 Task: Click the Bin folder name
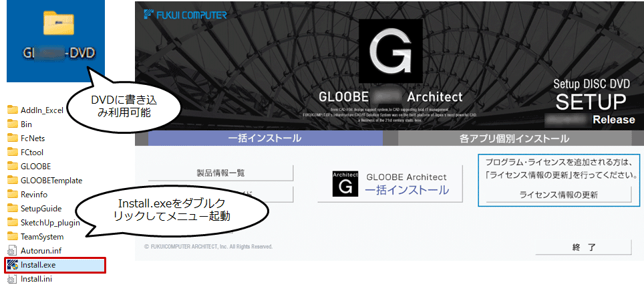(26, 124)
